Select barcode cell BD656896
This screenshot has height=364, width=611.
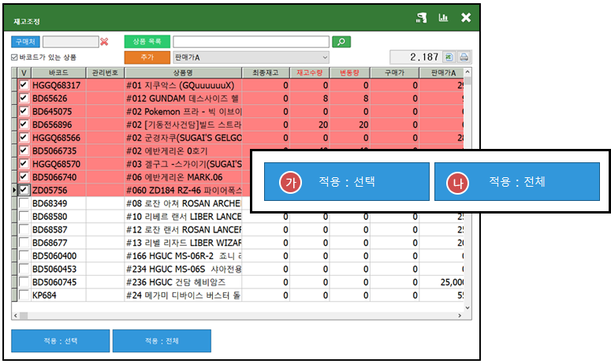click(58, 124)
